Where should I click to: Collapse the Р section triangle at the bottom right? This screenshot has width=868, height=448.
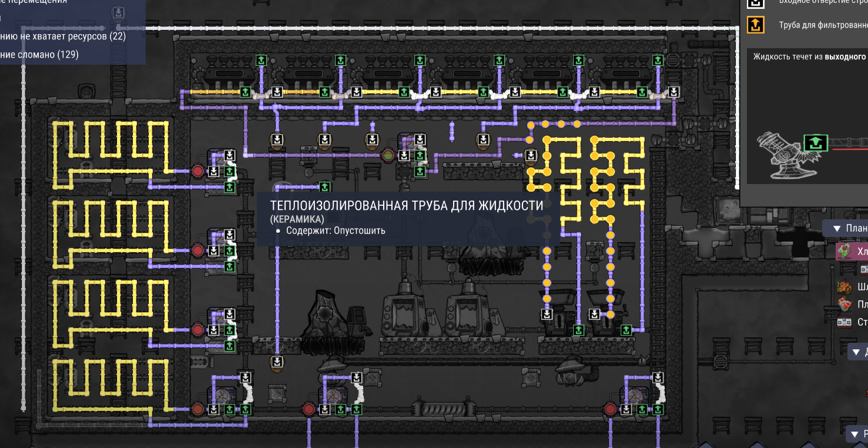pyautogui.click(x=854, y=434)
